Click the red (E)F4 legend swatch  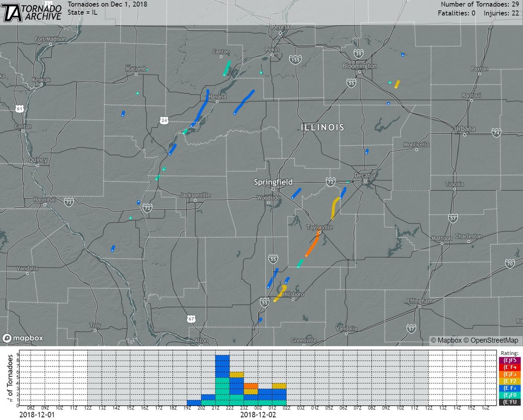(509, 367)
